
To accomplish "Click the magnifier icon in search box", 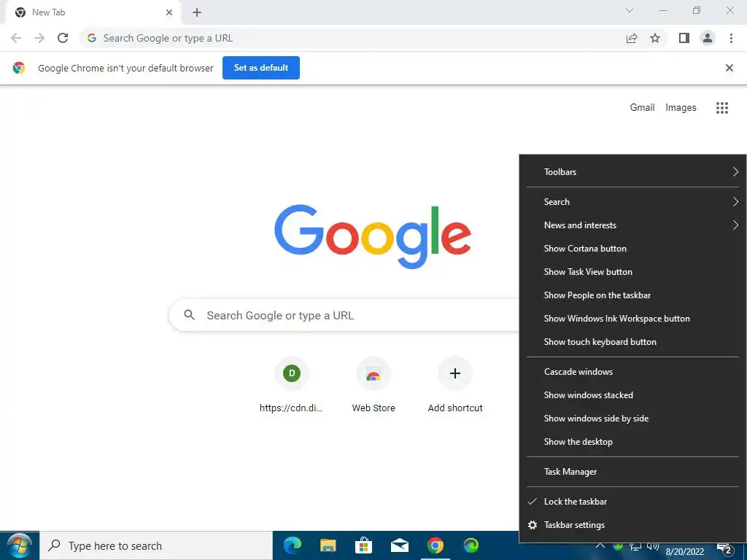I will tap(189, 315).
